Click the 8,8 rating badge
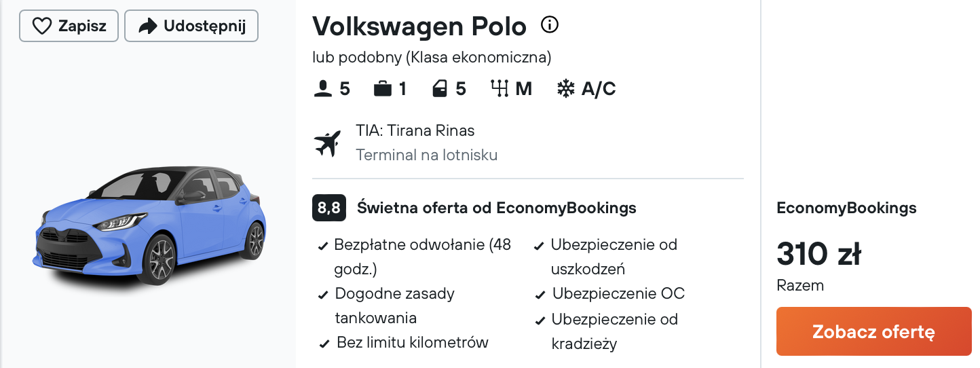The width and height of the screenshot is (980, 368). pos(330,208)
